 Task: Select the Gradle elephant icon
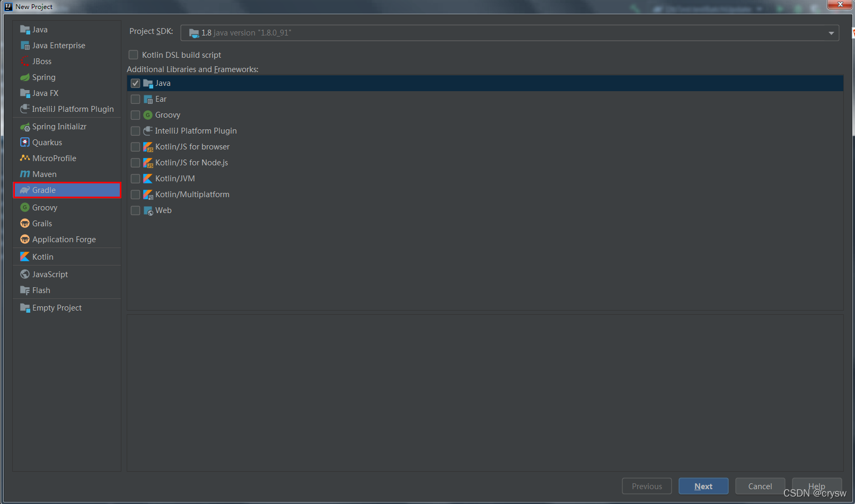pyautogui.click(x=25, y=190)
